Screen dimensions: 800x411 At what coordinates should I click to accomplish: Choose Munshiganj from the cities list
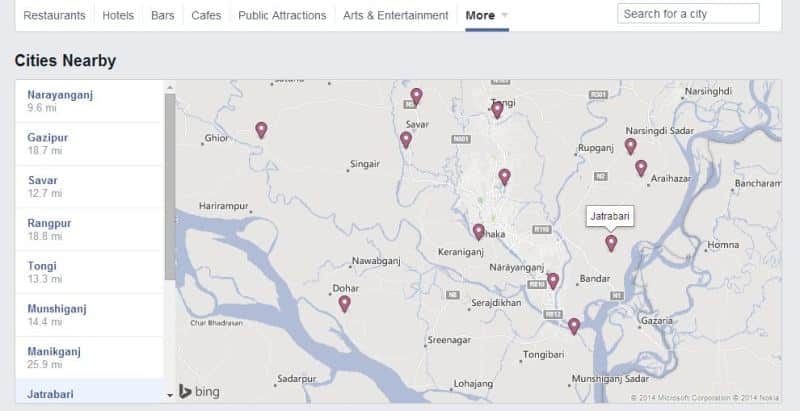click(57, 309)
